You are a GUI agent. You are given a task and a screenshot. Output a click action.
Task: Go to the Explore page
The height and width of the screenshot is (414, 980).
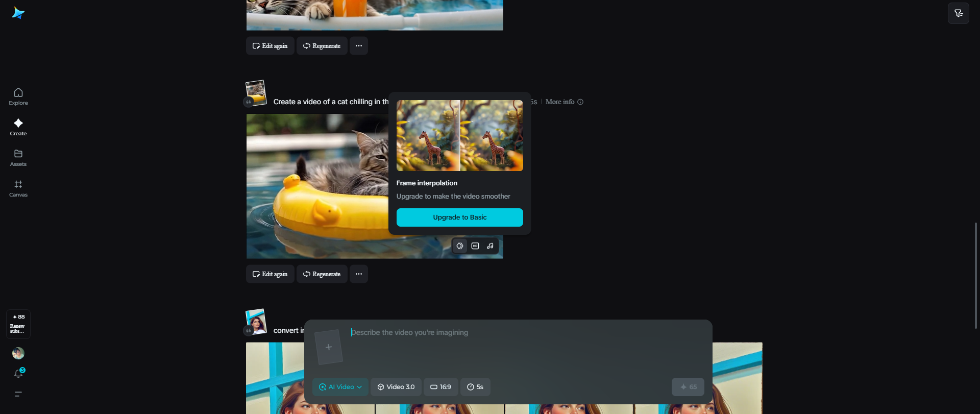18,96
